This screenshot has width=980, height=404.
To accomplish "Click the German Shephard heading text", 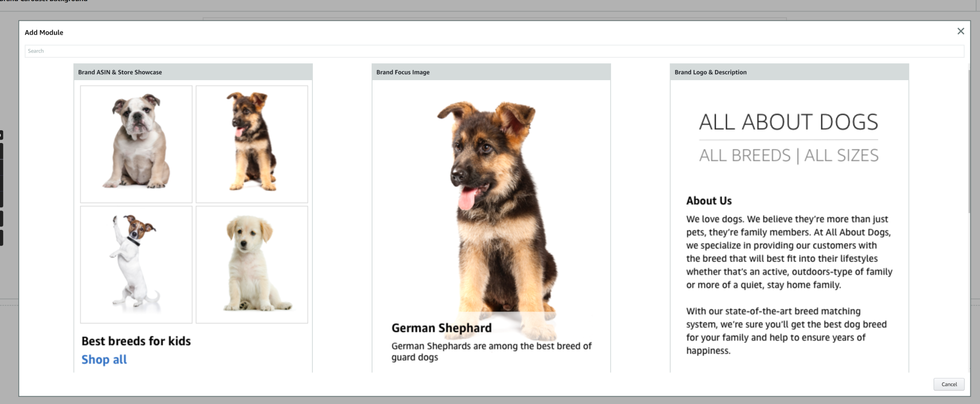I will pos(442,328).
